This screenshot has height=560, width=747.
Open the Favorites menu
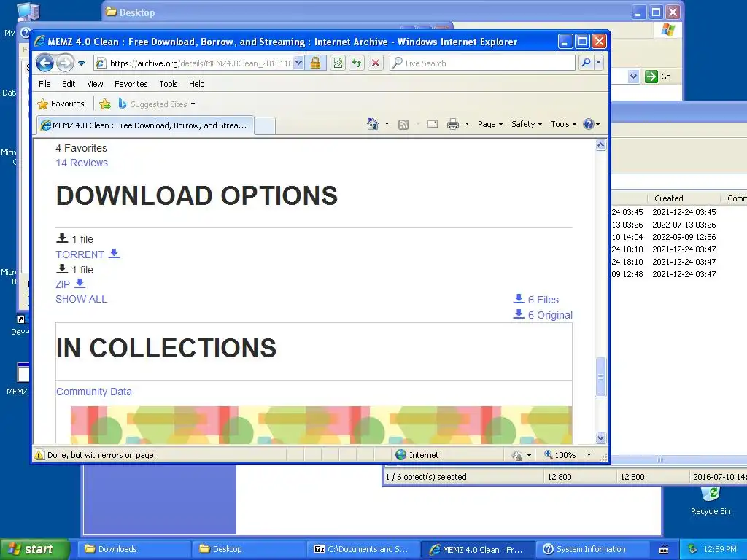[131, 84]
